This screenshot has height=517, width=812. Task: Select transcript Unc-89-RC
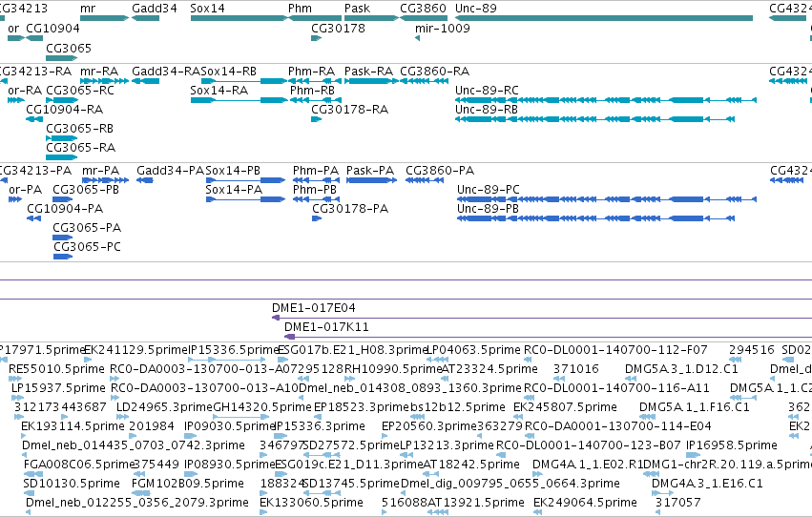click(x=606, y=100)
